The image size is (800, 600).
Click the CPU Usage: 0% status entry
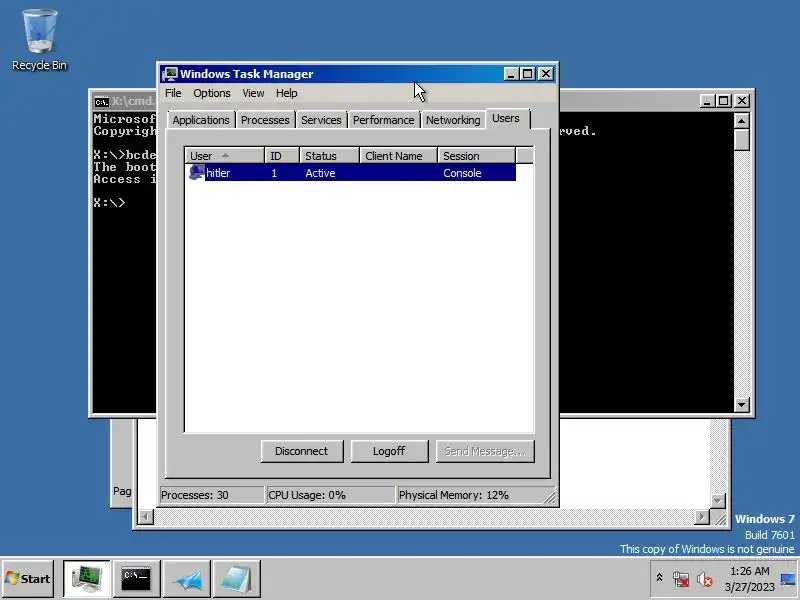click(x=330, y=495)
